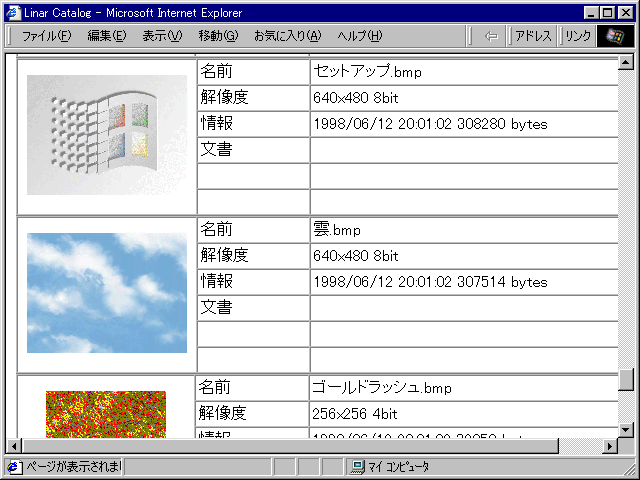Click the 雲.bmp clouds thumbnail

pos(107,293)
